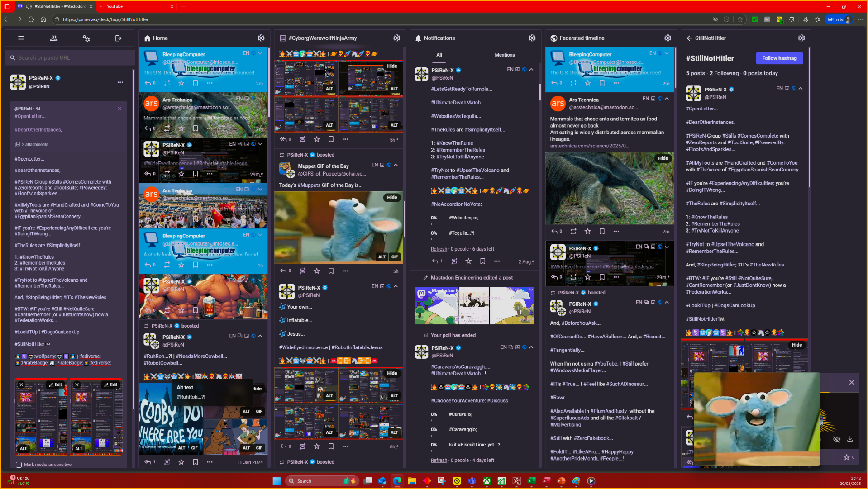868x489 pixels.
Task: Hide the Muppet GIF media
Action: point(392,198)
